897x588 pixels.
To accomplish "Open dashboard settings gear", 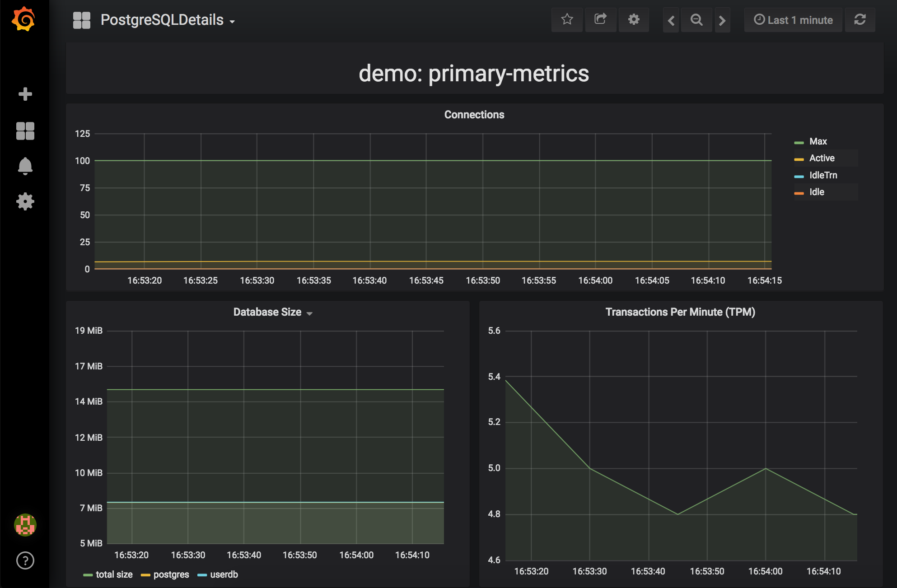I will point(634,20).
